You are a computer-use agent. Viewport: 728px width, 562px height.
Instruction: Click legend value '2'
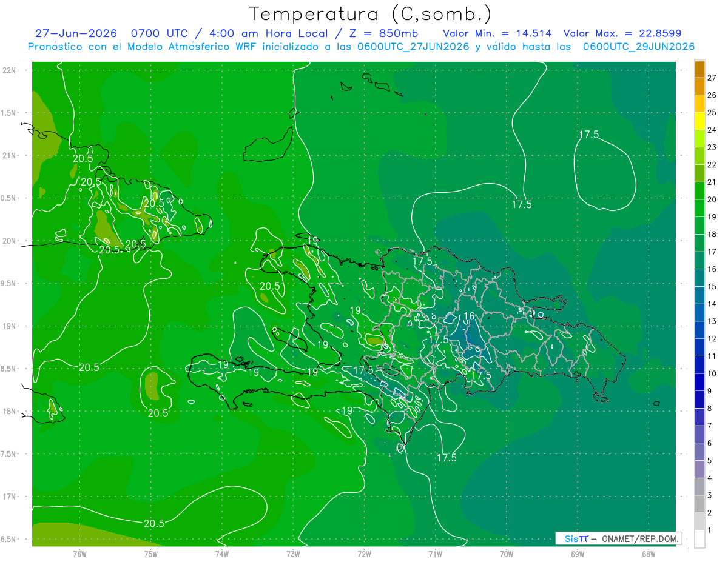[x=710, y=513]
